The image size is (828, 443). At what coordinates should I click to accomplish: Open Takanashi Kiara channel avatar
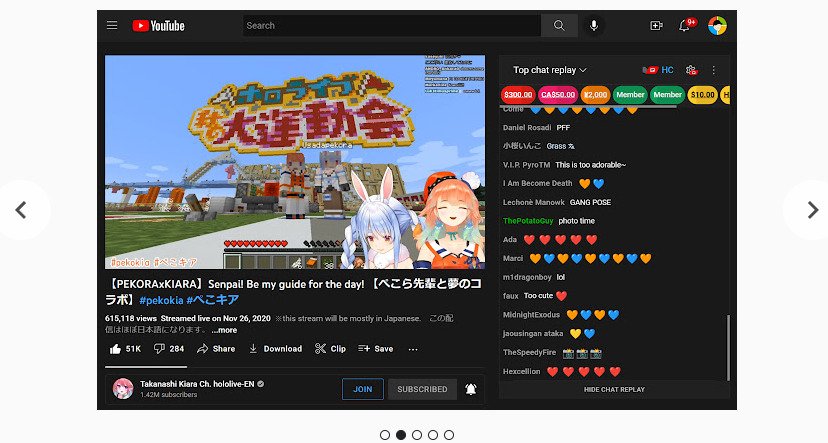pyautogui.click(x=123, y=389)
